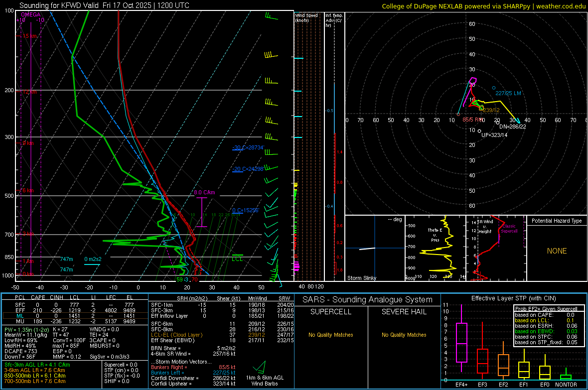Click the 'SEVERE HAIL' SARS column header

(x=404, y=312)
